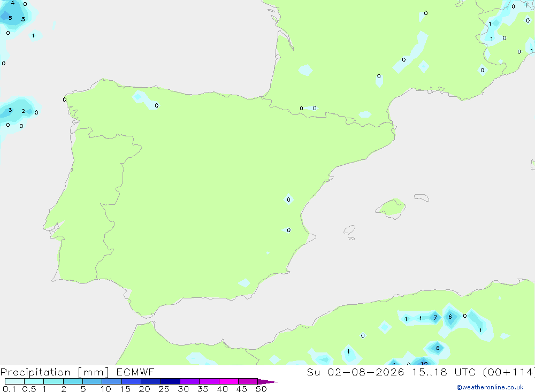The width and height of the screenshot is (535, 392).
Task: Click the 10–15 mm blue legend swatch
Action: click(112, 381)
